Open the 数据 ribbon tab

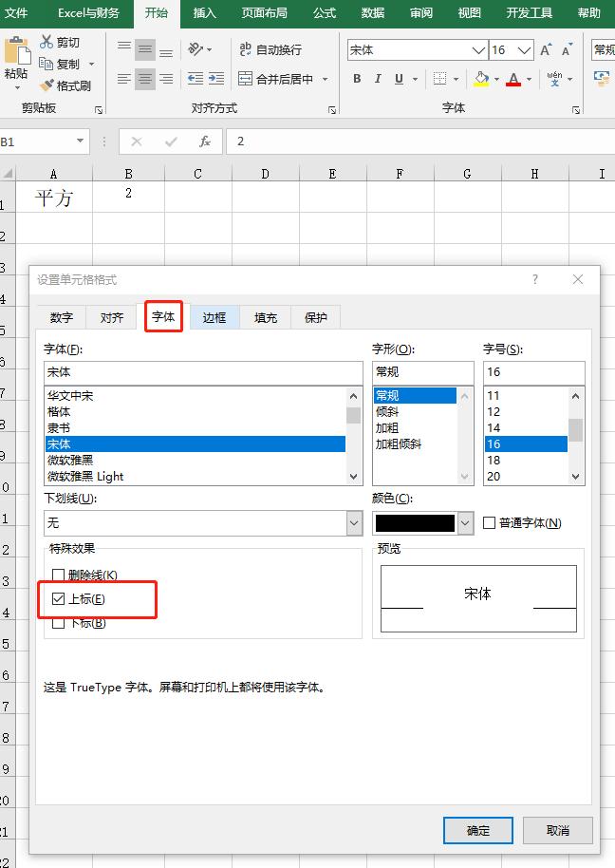coord(372,12)
